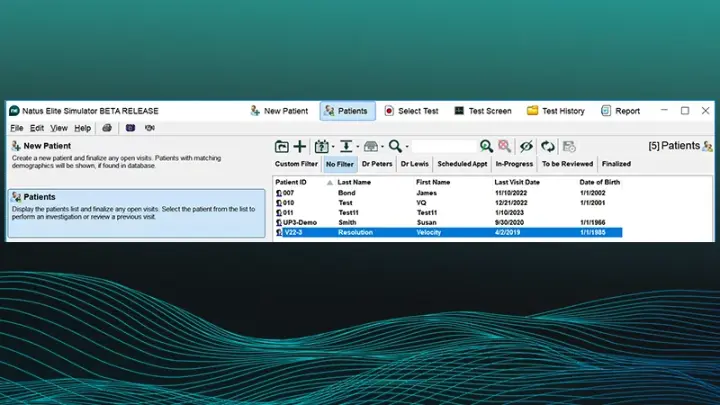The image size is (720, 405).
Task: Click the patient icon on row 010
Action: [x=279, y=203]
